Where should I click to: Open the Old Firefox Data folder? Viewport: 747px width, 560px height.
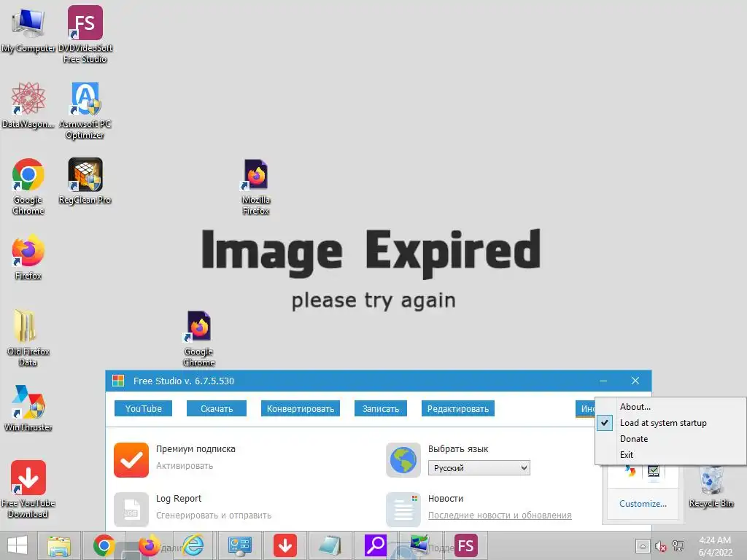click(x=28, y=338)
